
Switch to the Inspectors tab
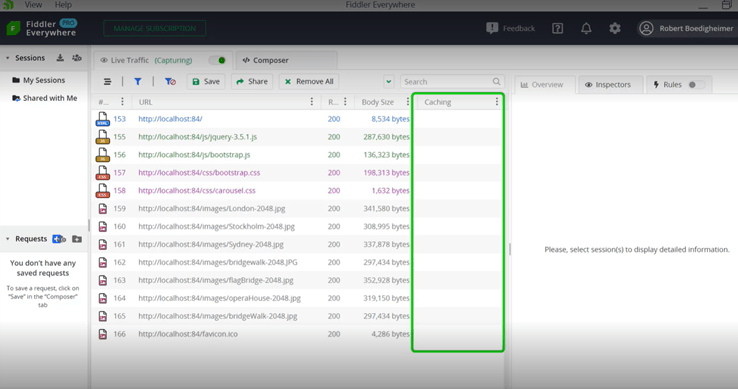(610, 85)
